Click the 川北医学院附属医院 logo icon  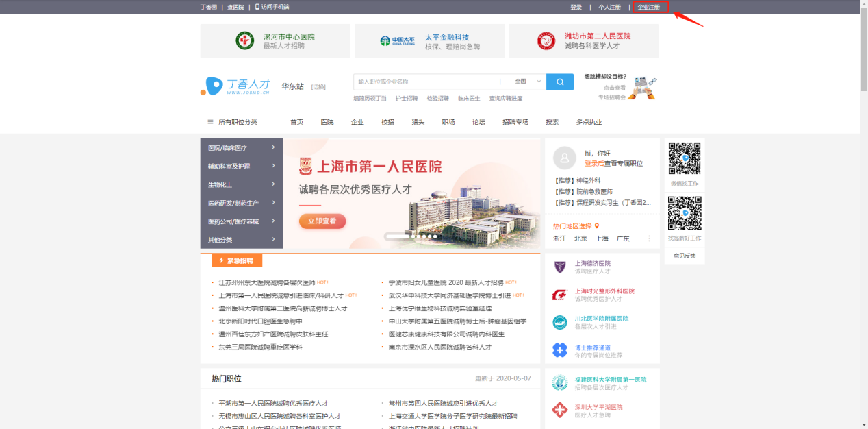tap(560, 322)
